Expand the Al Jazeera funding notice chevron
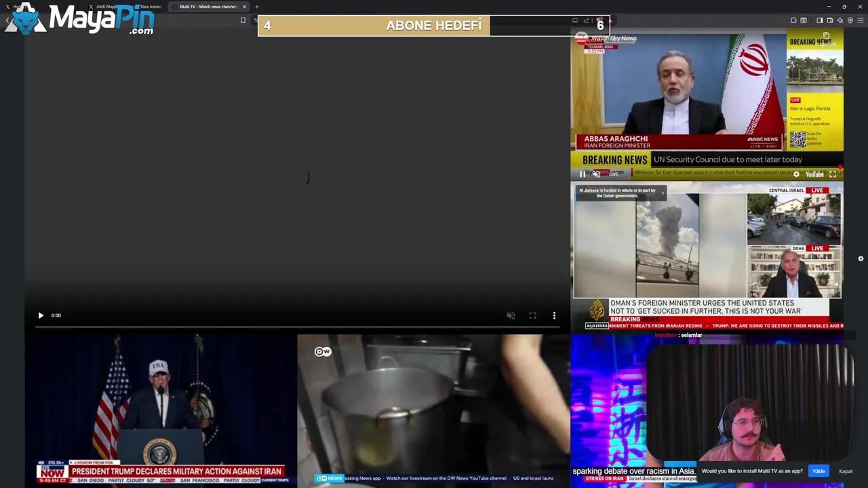Screen dimensions: 868x488 (663, 193)
